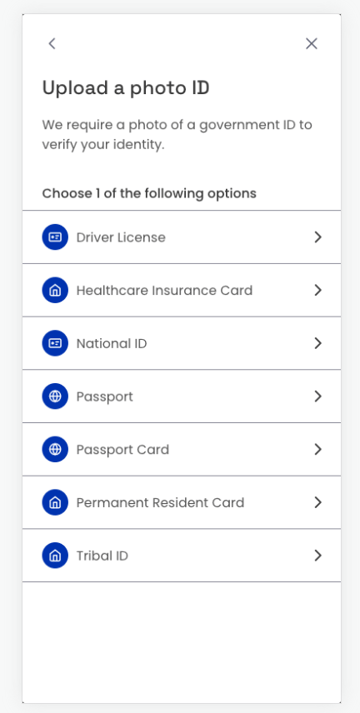The image size is (360, 713).
Task: Click the Healthcare Insurance Card building icon
Action: click(x=55, y=290)
